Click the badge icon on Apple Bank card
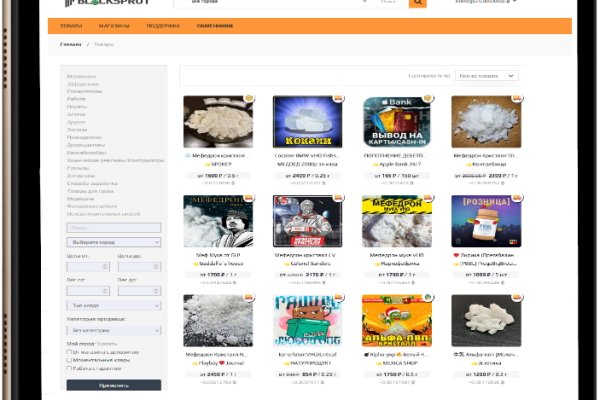The width and height of the screenshot is (600, 400). [x=427, y=98]
